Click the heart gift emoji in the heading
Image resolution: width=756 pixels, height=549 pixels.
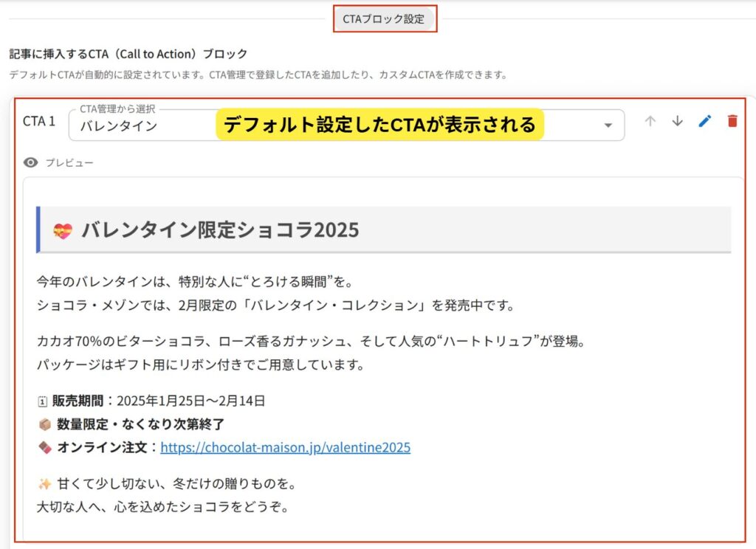point(63,231)
